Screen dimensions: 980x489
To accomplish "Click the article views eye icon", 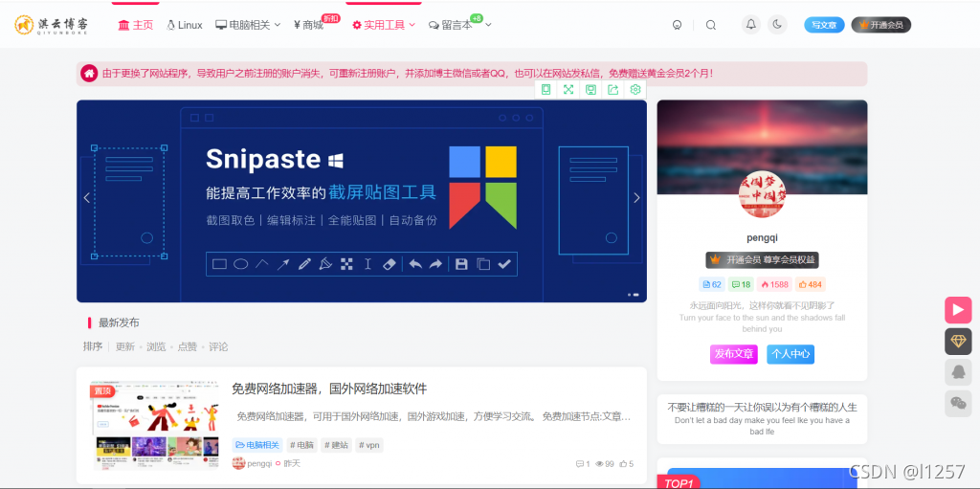I will coord(605,464).
